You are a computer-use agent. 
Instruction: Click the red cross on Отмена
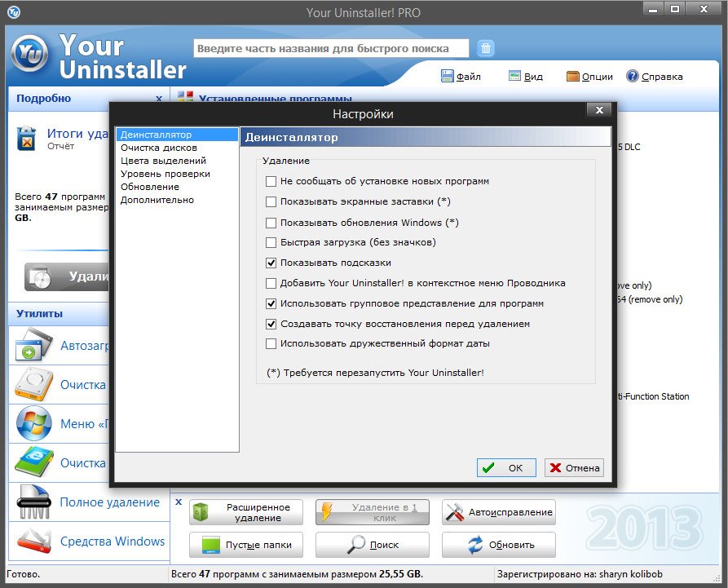(x=555, y=467)
